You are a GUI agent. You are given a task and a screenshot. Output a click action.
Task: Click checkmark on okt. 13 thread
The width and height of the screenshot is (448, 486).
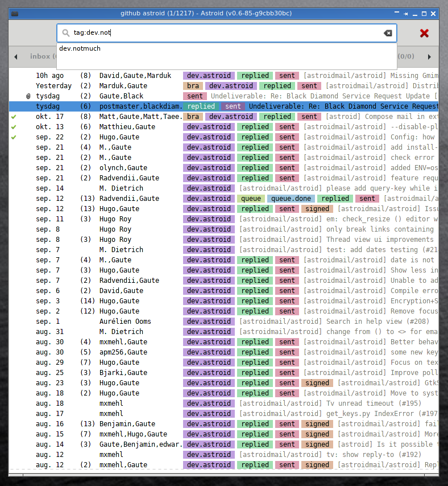coord(13,127)
